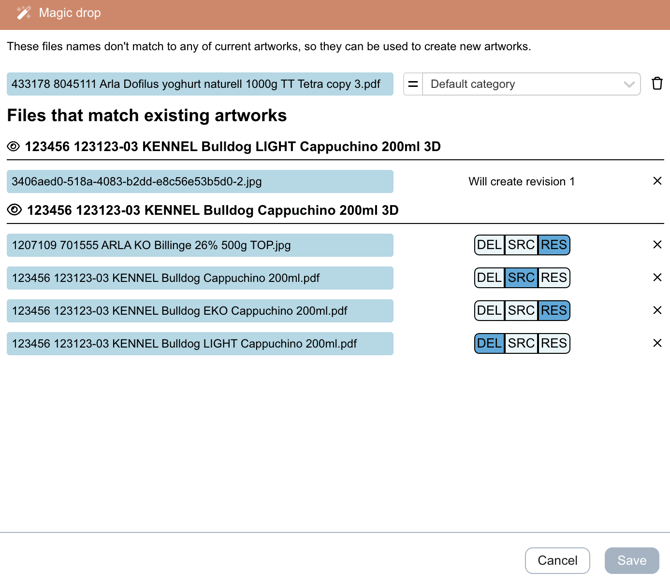Screen dimensions: 670x586
Task: Set ARLA KO Billinge file to DEL
Action: point(489,245)
